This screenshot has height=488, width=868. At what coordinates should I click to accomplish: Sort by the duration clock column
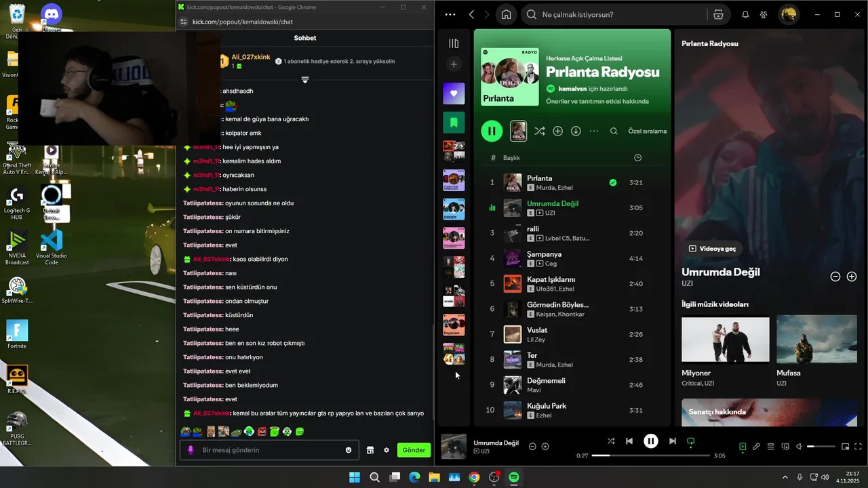point(637,158)
